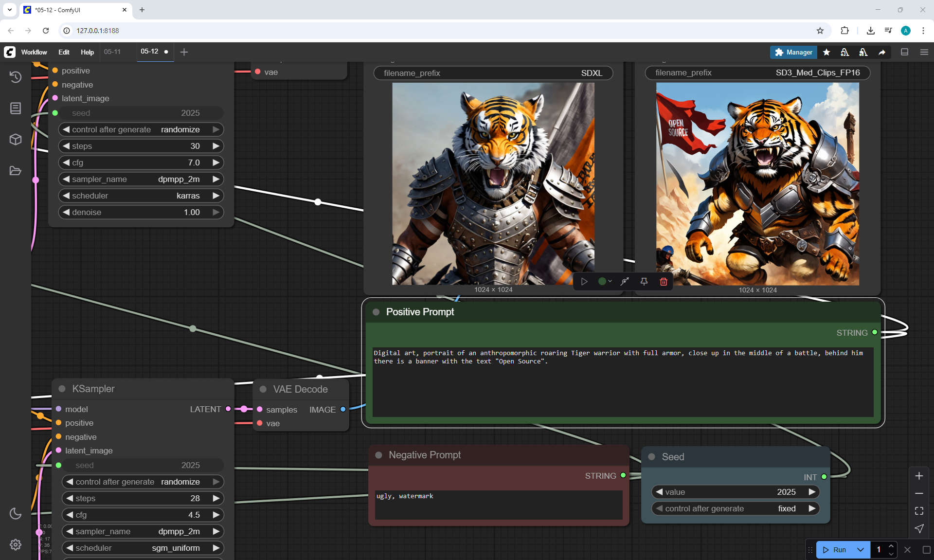Delete selected node with trash icon
This screenshot has height=560, width=934.
pyautogui.click(x=663, y=282)
